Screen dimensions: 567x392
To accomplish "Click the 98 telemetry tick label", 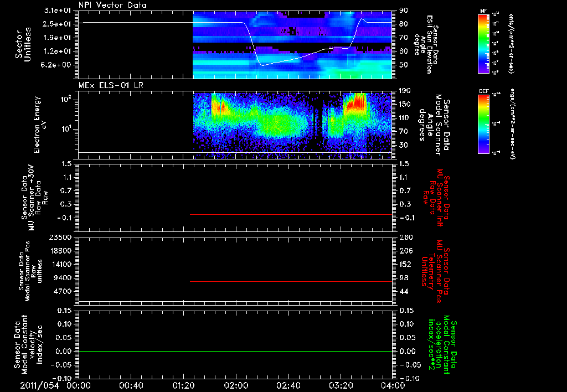I will point(404,278).
